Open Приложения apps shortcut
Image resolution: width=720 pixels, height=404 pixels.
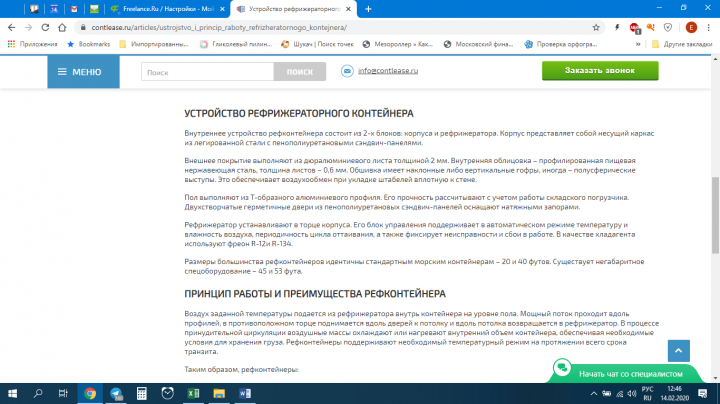[x=32, y=44]
